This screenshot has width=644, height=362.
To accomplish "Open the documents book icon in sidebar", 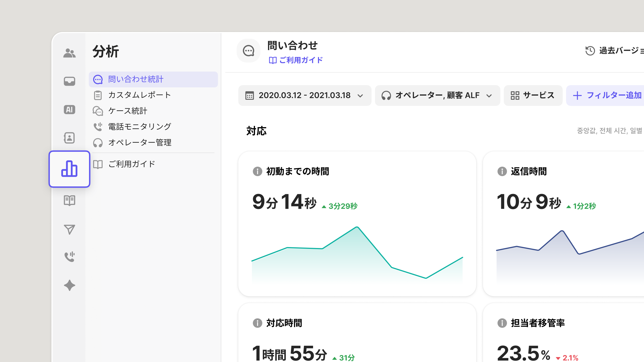I will pyautogui.click(x=69, y=200).
